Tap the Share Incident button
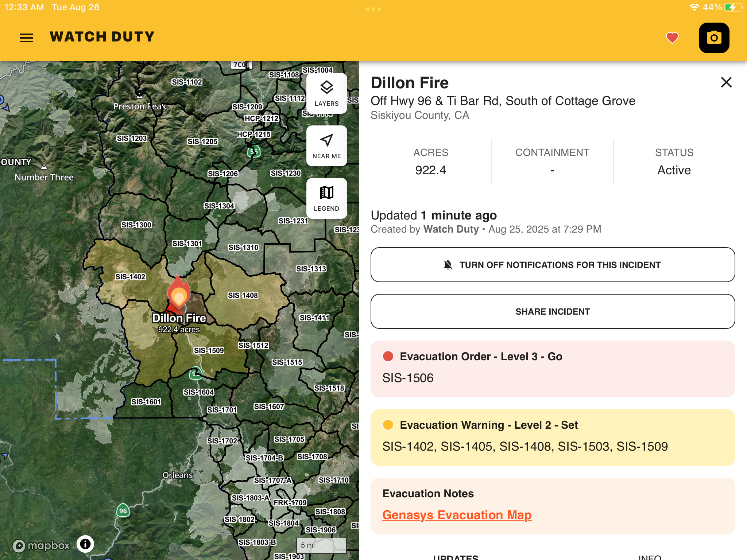Viewport: 747px width, 560px height. pyautogui.click(x=553, y=311)
